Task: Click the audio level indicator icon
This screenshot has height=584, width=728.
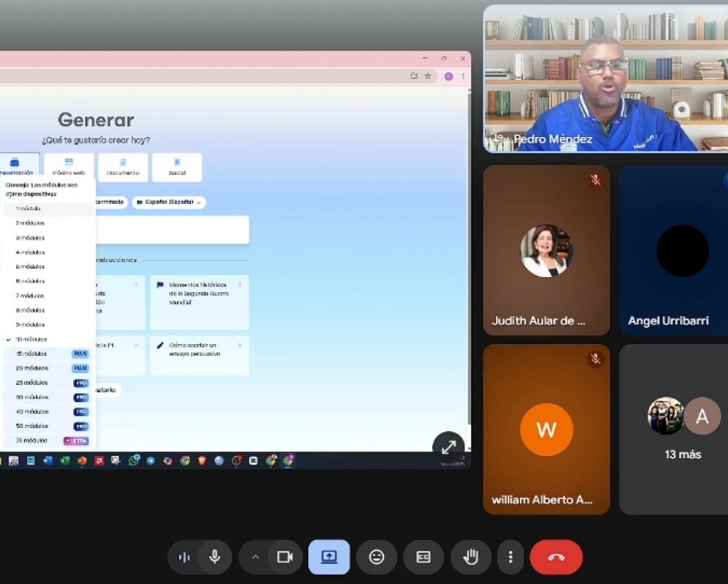Action: pos(184,557)
